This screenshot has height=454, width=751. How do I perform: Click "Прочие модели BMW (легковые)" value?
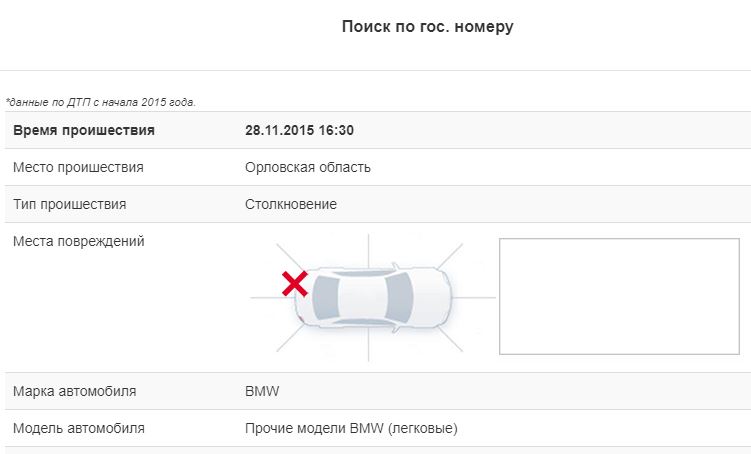pyautogui.click(x=351, y=428)
